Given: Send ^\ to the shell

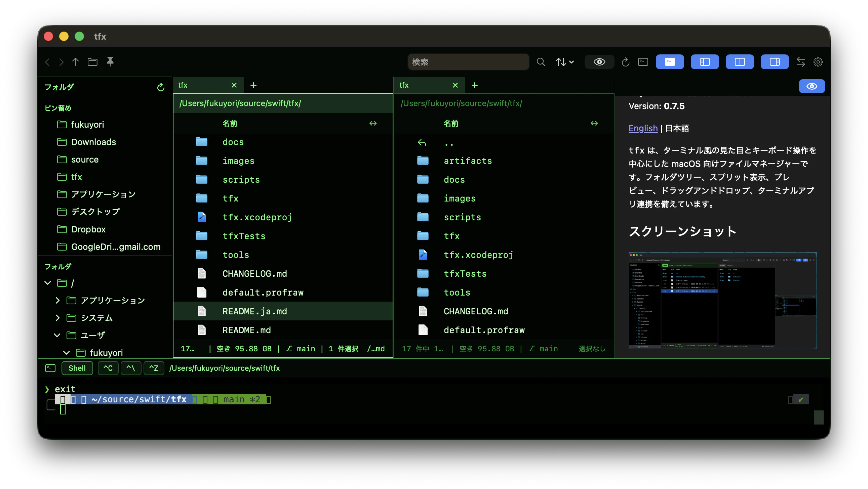Looking at the screenshot, I should click(131, 368).
